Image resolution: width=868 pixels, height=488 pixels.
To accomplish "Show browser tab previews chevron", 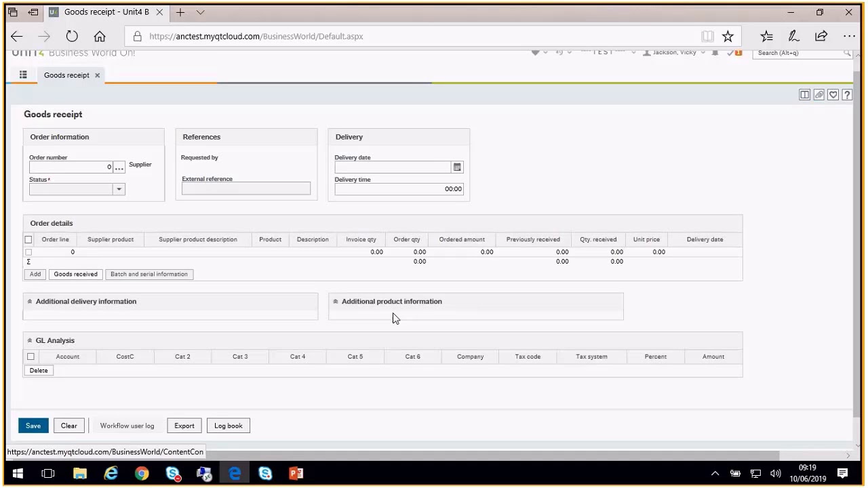I will point(200,12).
